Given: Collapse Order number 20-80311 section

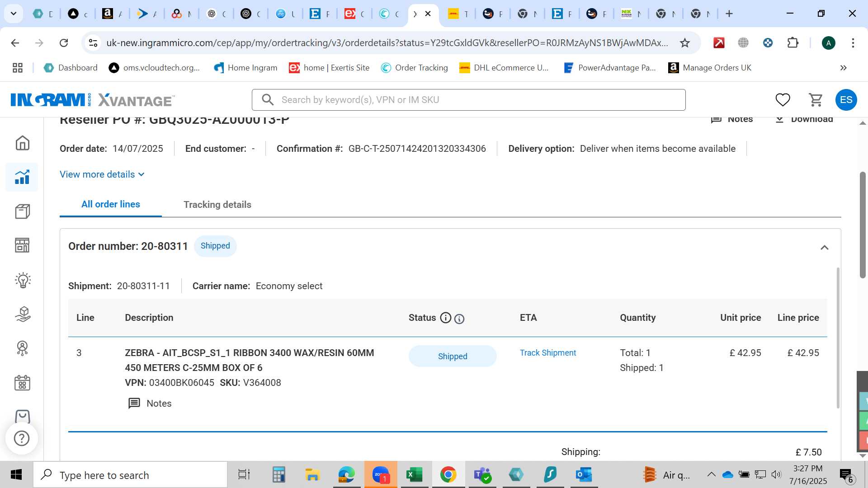Looking at the screenshot, I should click(824, 248).
